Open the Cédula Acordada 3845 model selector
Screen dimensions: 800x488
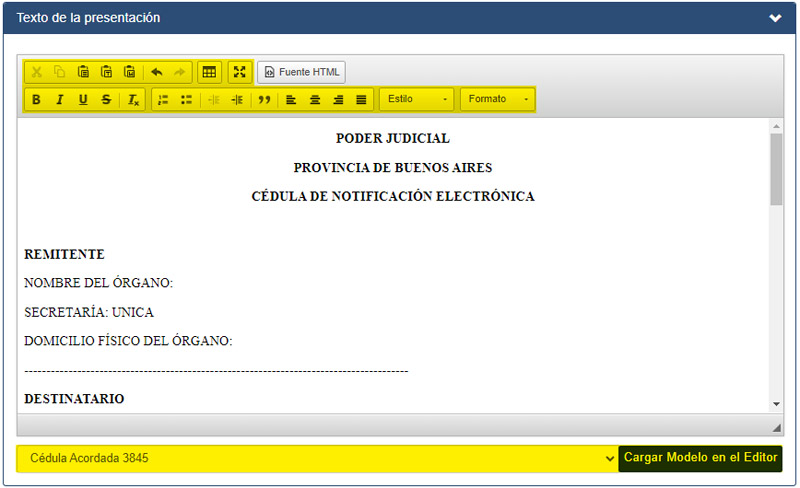tap(317, 458)
